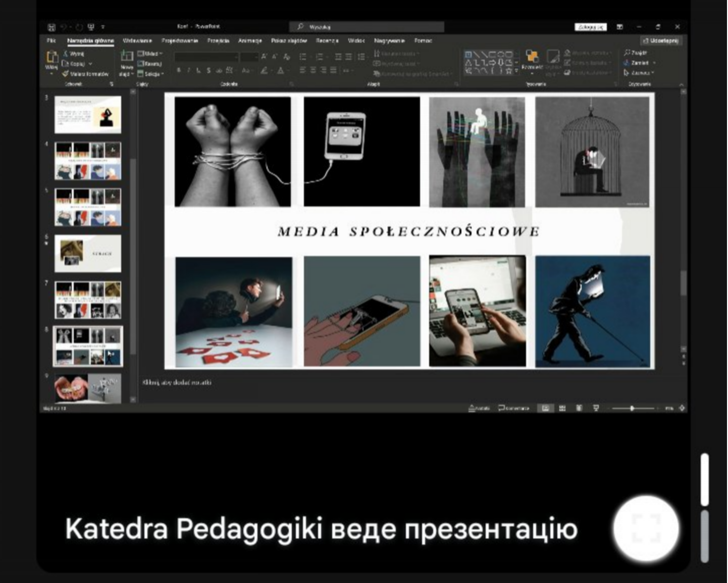This screenshot has height=583, width=728.
Task: Start slideshow from the status bar icon
Action: [596, 408]
